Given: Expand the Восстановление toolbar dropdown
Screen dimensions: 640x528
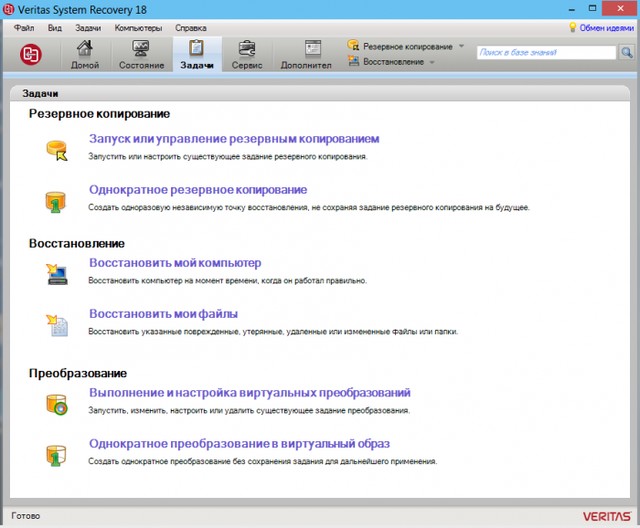Looking at the screenshot, I should (x=432, y=62).
